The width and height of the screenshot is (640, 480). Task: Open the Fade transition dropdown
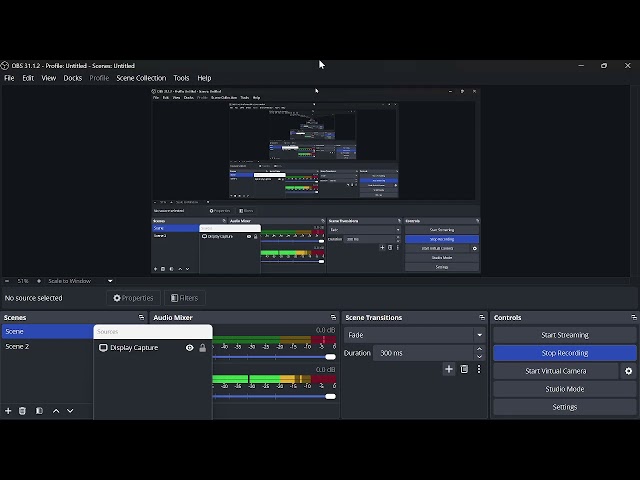(414, 335)
